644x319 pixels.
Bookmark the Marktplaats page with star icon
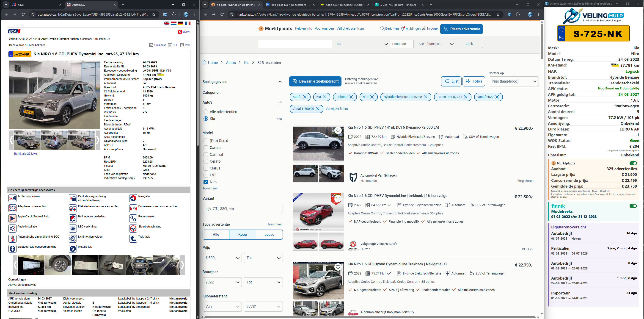click(498, 14)
